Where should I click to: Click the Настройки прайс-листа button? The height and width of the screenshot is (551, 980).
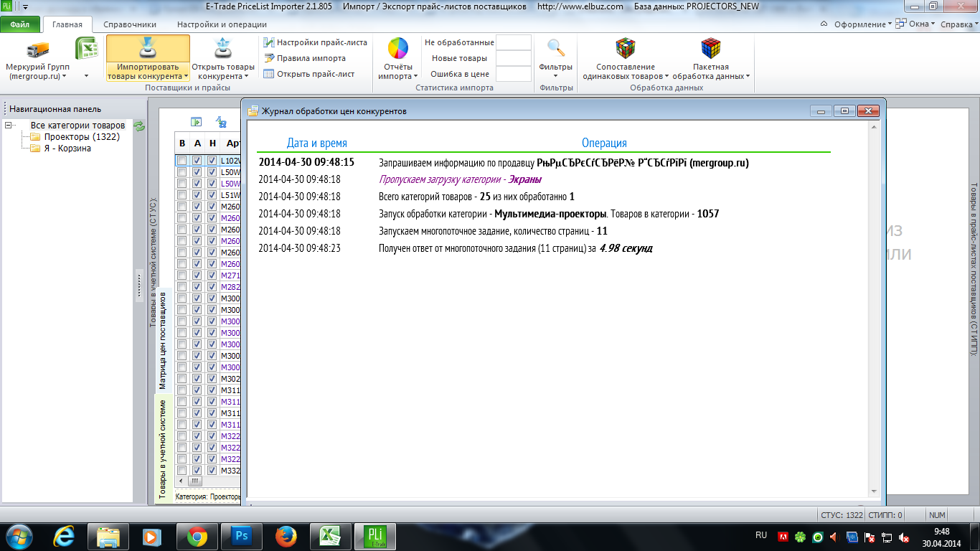tap(315, 42)
